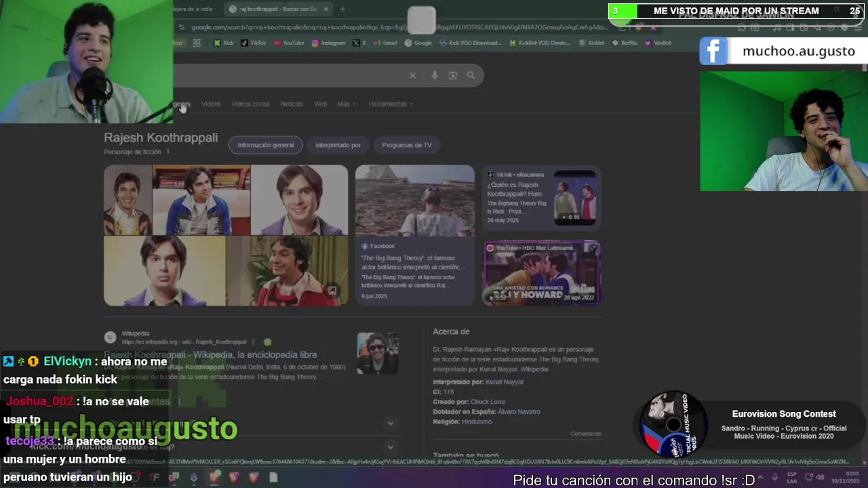Click site info icon in address bar
Screen dimensions: 868x488
tap(182, 27)
